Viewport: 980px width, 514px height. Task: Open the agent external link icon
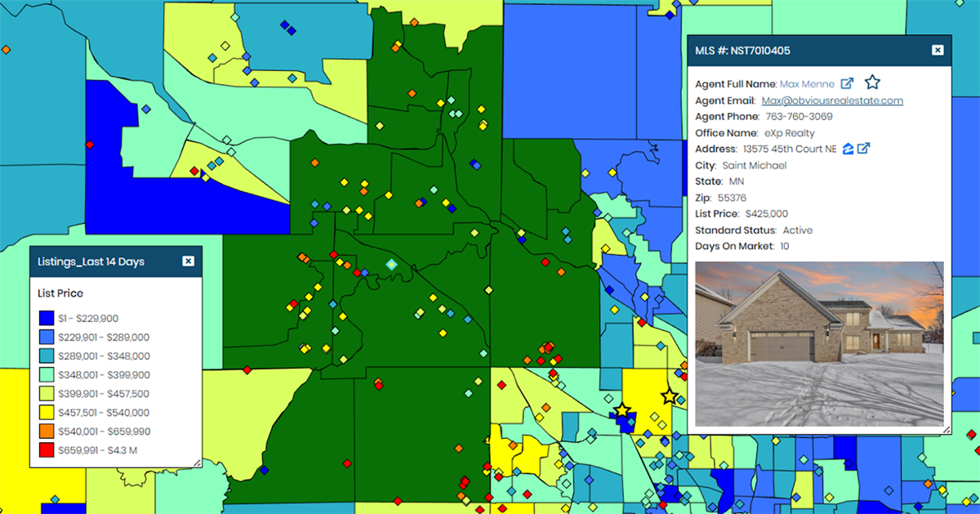848,83
